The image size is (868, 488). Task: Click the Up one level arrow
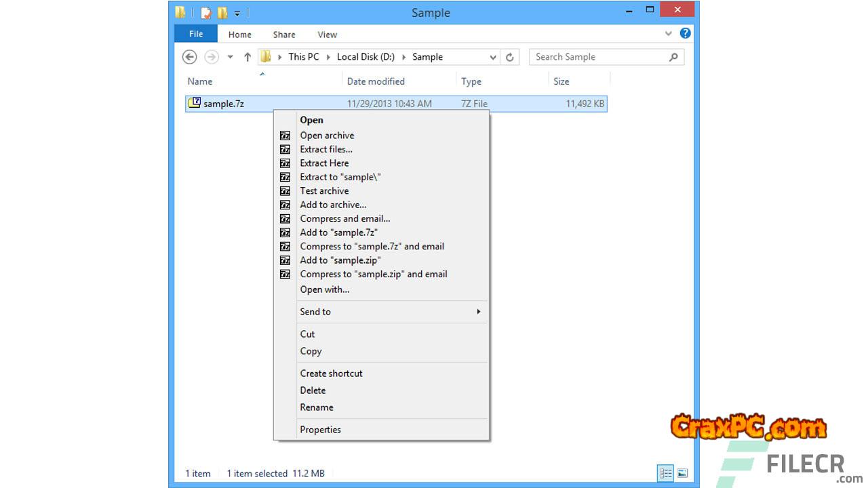247,57
